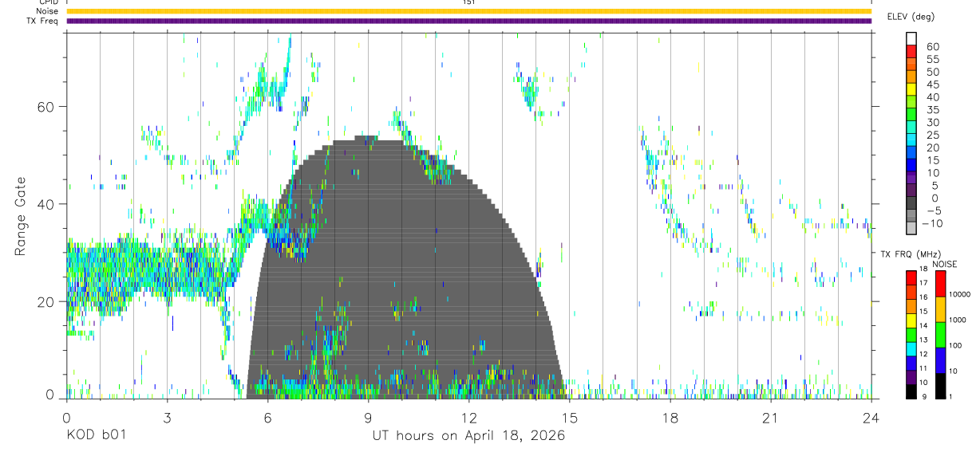This screenshot has width=980, height=452.
Task: Select the white top swatch of the ELEV colorbar
Action: coord(911,39)
